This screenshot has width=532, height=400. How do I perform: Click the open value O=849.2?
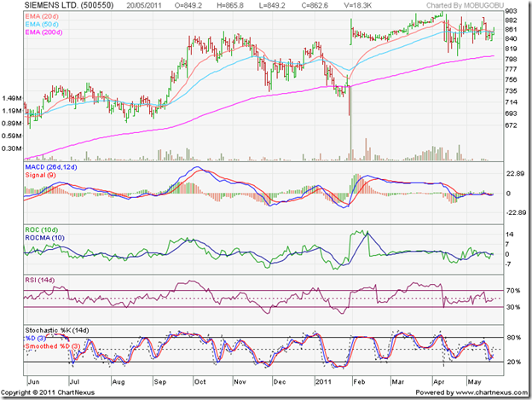[188, 5]
